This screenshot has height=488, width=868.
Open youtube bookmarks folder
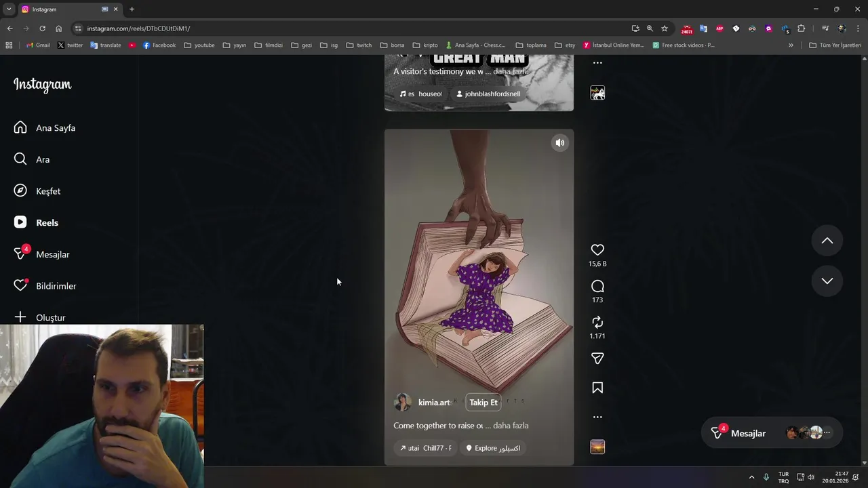[199, 45]
